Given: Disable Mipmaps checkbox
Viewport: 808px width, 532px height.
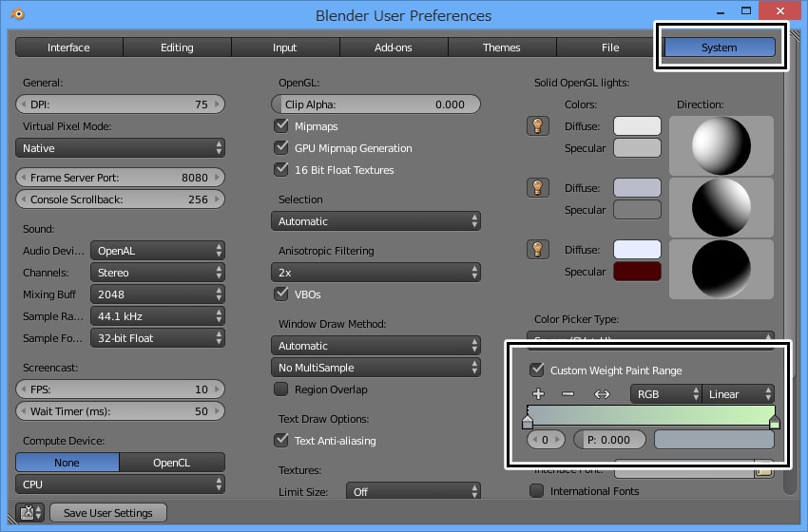Looking at the screenshot, I should point(281,125).
